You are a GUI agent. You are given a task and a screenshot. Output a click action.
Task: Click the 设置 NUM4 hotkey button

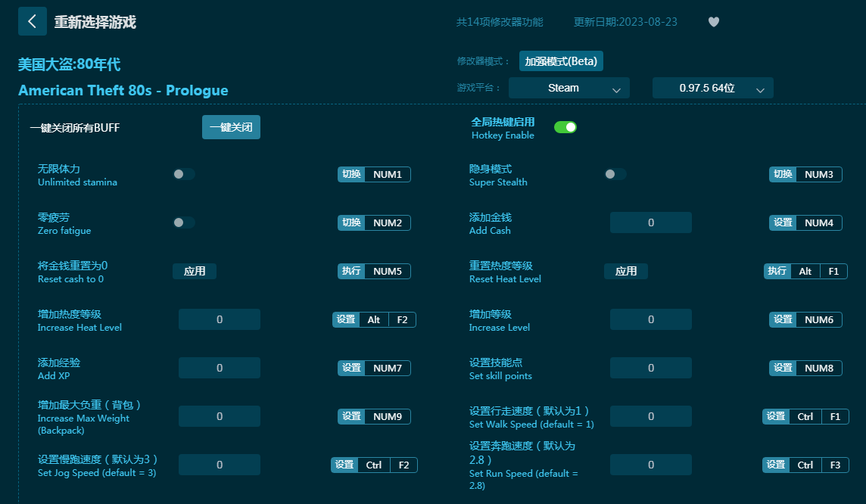pyautogui.click(x=805, y=222)
